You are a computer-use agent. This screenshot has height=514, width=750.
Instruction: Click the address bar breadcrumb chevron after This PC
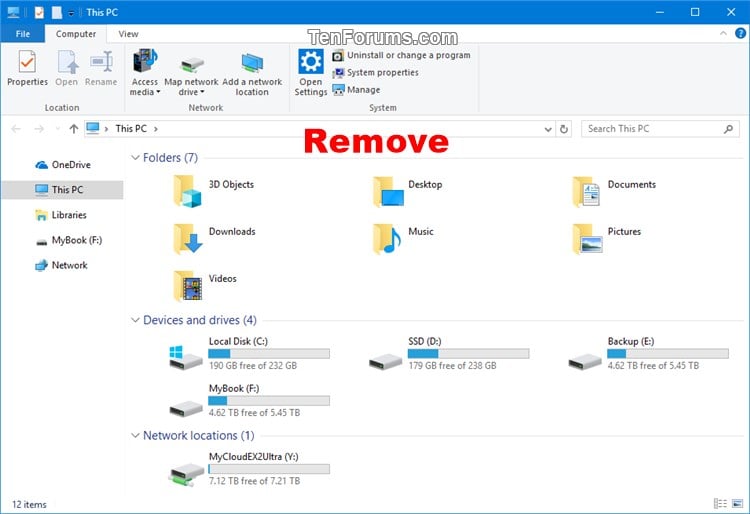(x=156, y=129)
